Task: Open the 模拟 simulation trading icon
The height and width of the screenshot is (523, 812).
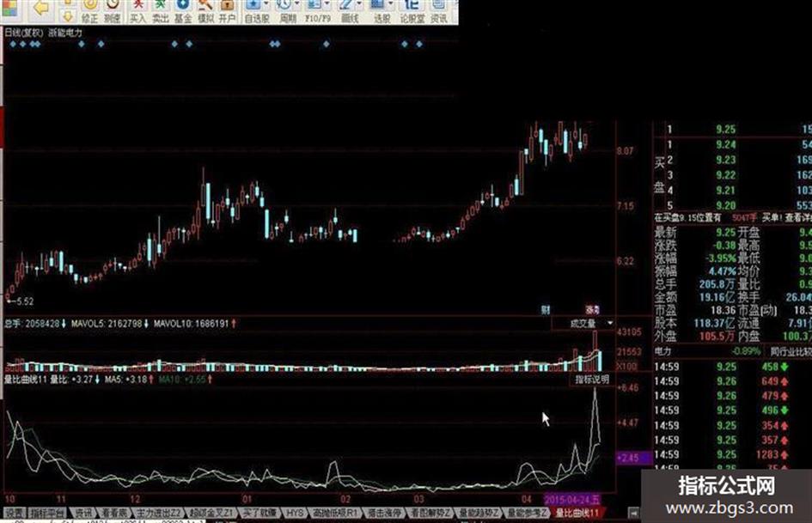Action: pos(205,11)
